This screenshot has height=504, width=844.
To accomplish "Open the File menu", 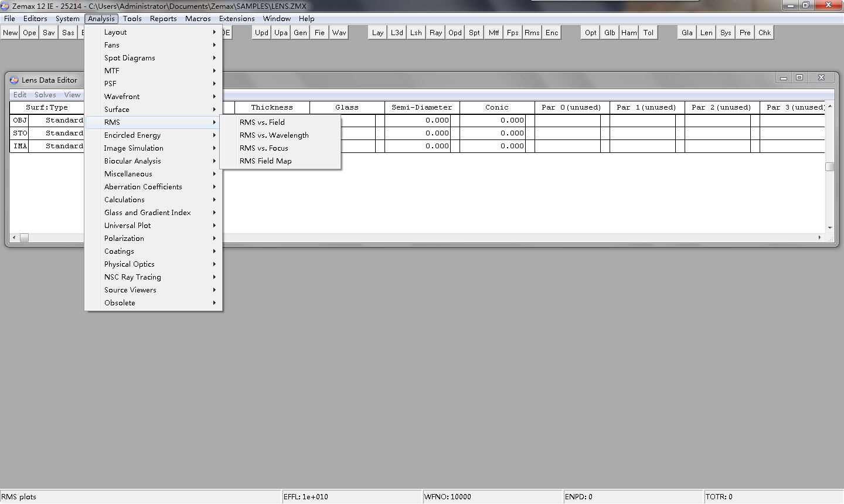I will click(x=9, y=19).
